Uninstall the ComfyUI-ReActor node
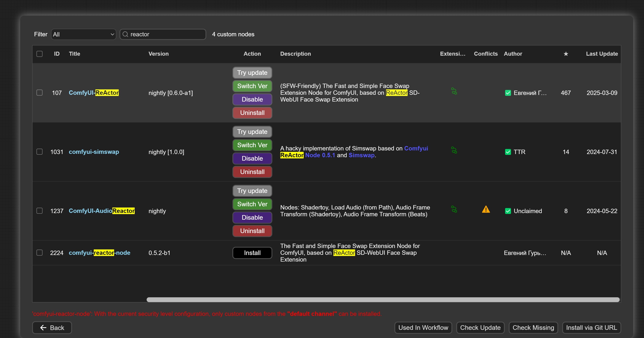The width and height of the screenshot is (644, 338). 252,113
